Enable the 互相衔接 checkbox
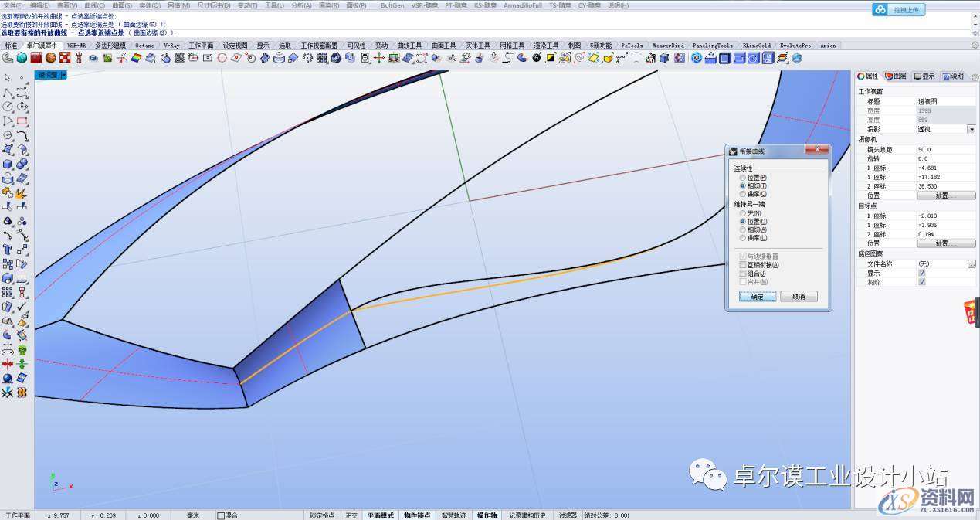This screenshot has width=980, height=520. [x=743, y=265]
